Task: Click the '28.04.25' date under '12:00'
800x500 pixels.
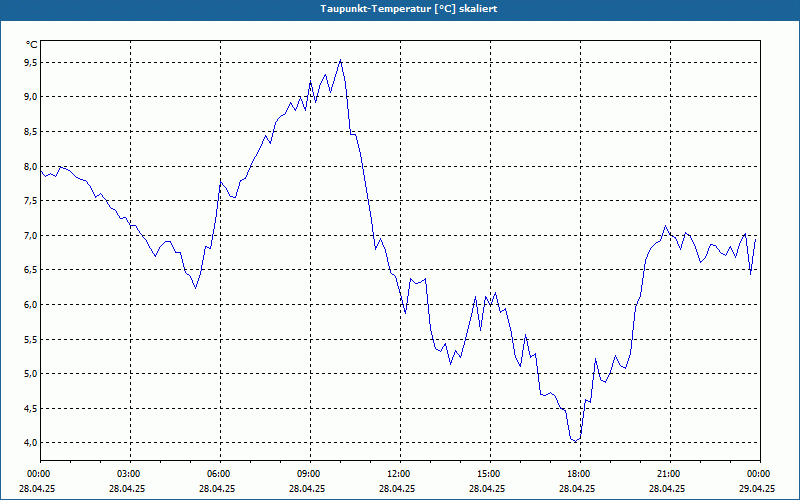Action: pos(397,488)
